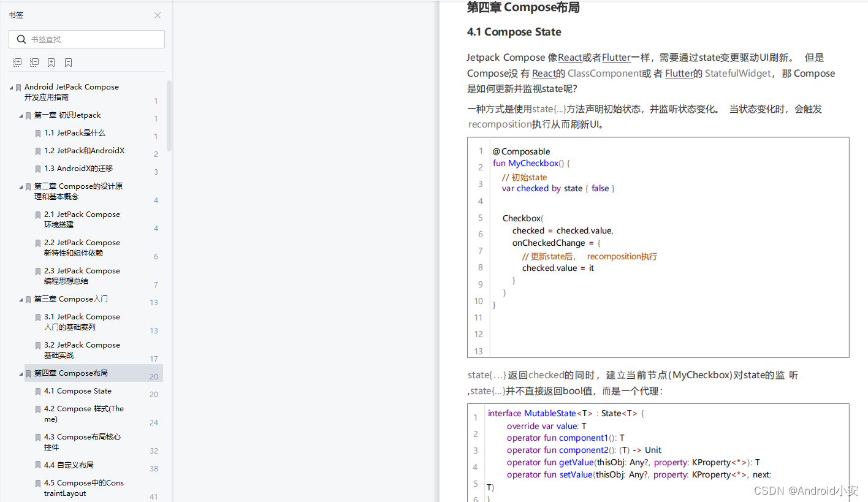Go to bookmark 4.1 Compose State
Image resolution: width=868 pixels, height=502 pixels.
(78, 391)
